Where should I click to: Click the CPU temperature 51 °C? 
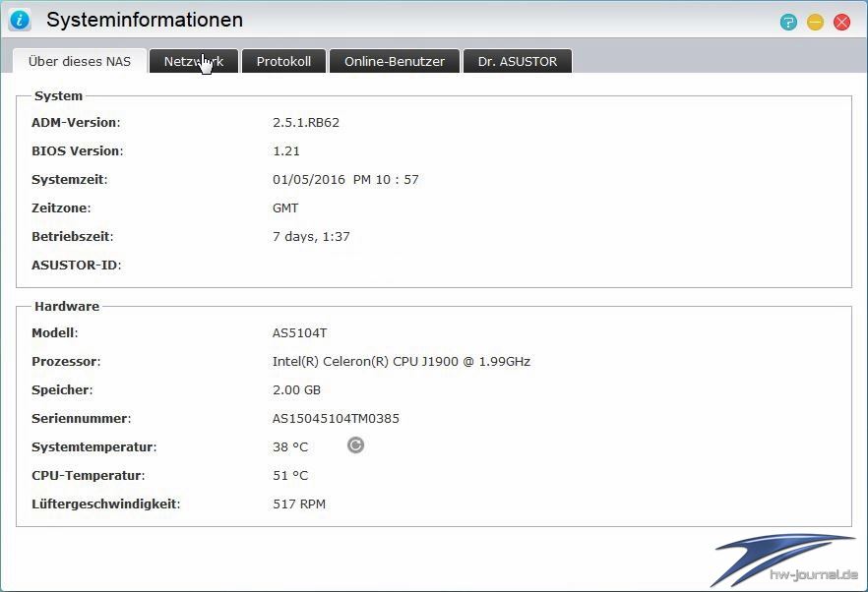tap(290, 476)
